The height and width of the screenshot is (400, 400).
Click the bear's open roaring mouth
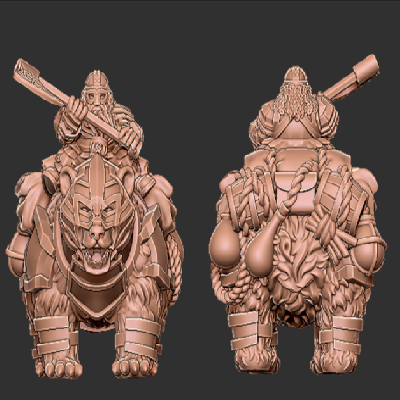point(96,256)
